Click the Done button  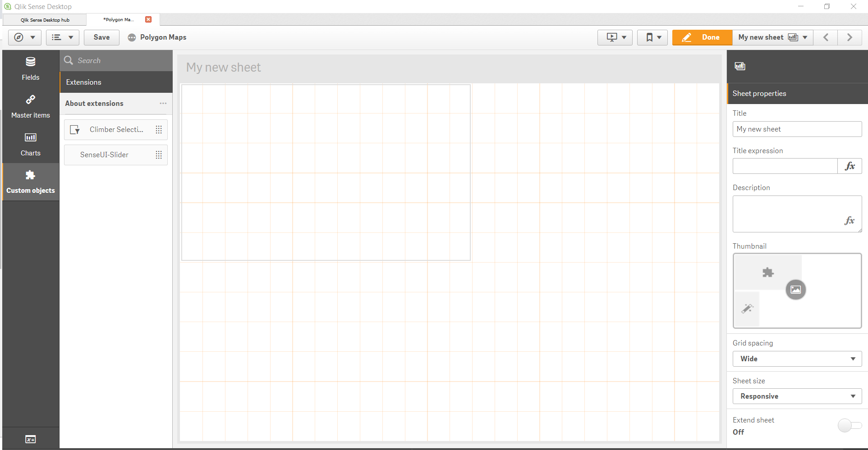702,37
